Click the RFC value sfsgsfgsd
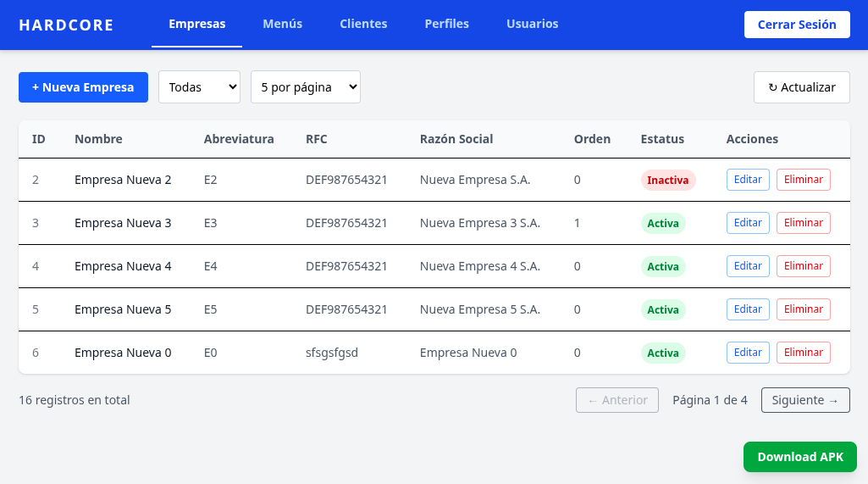This screenshot has width=868, height=484. pos(332,353)
